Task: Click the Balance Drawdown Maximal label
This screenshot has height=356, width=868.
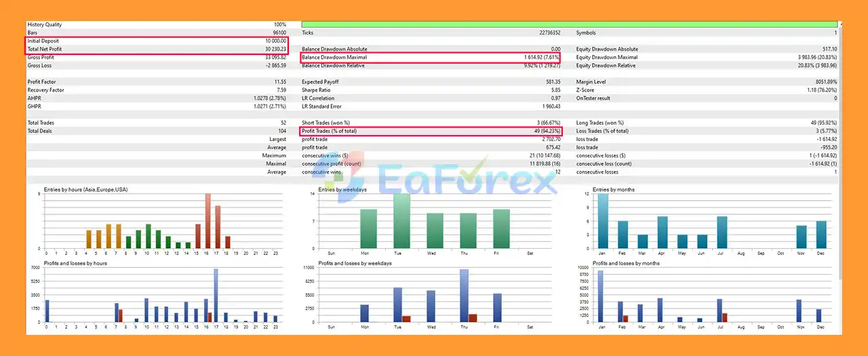Action: (333, 58)
